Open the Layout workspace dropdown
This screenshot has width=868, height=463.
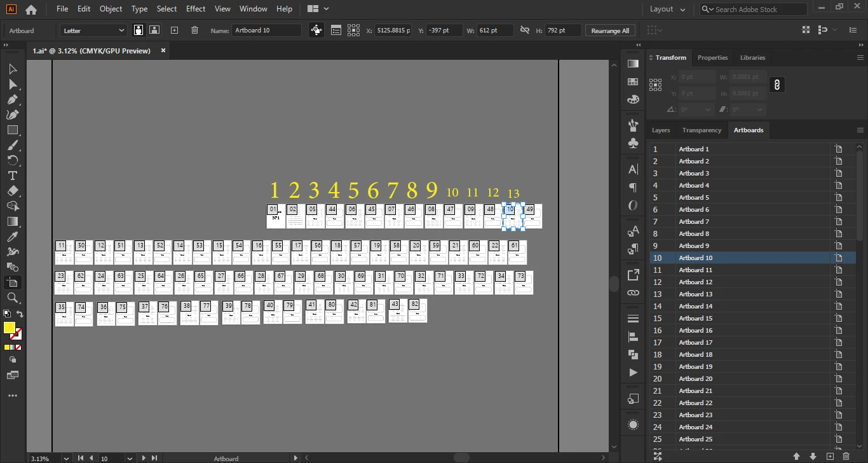[667, 9]
